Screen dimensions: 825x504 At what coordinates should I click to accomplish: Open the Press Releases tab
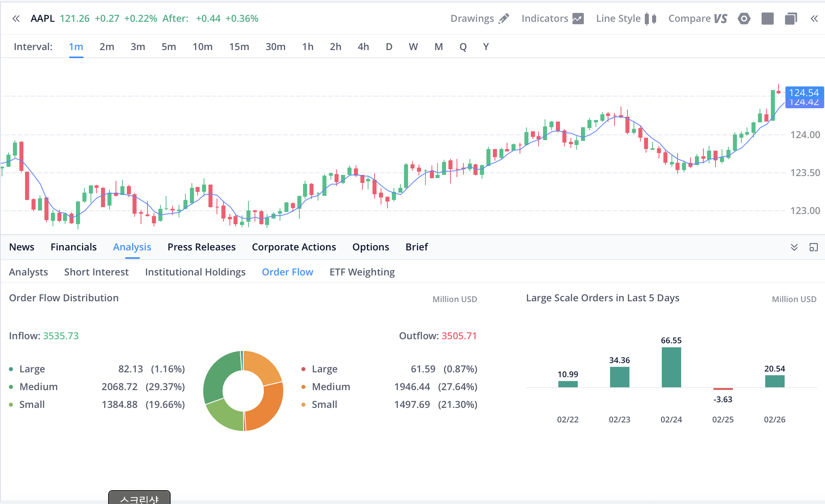point(202,247)
